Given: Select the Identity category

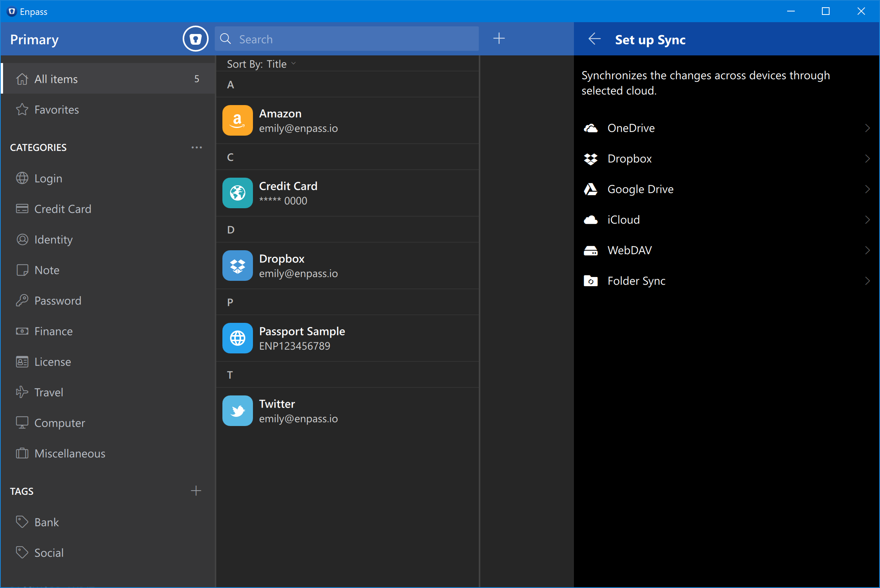Looking at the screenshot, I should 108,240.
